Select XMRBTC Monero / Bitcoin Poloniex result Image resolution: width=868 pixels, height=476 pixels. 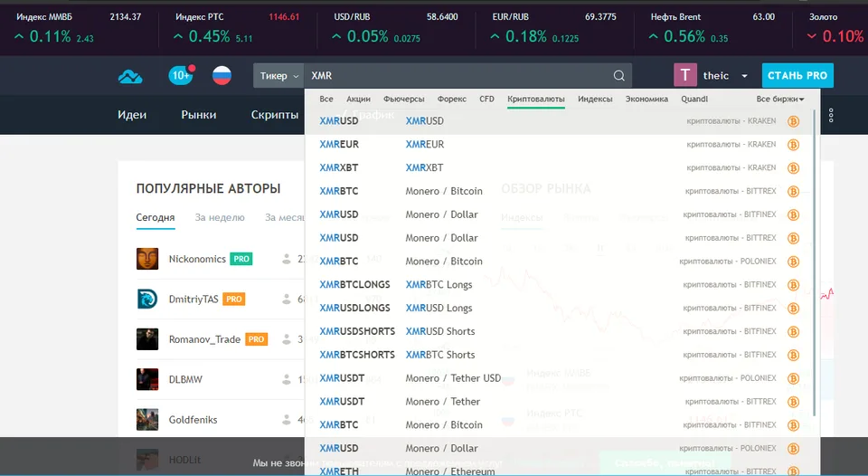pos(559,261)
